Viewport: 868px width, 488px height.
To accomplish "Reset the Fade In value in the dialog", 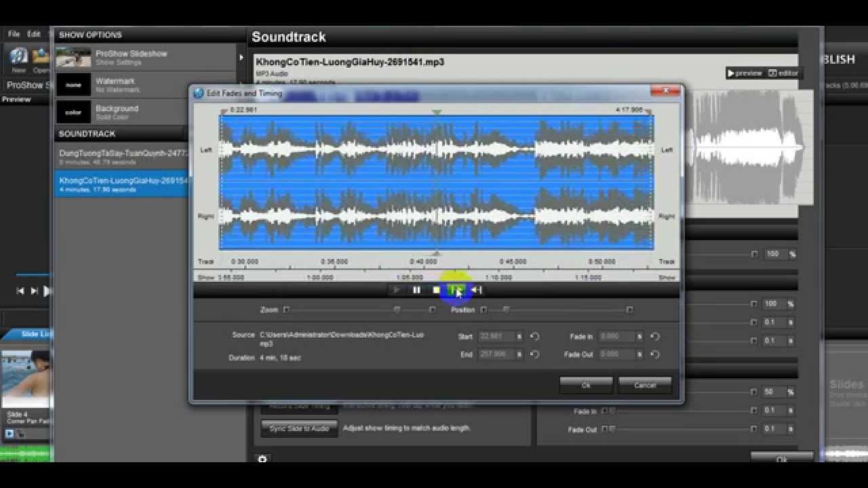I will 655,336.
